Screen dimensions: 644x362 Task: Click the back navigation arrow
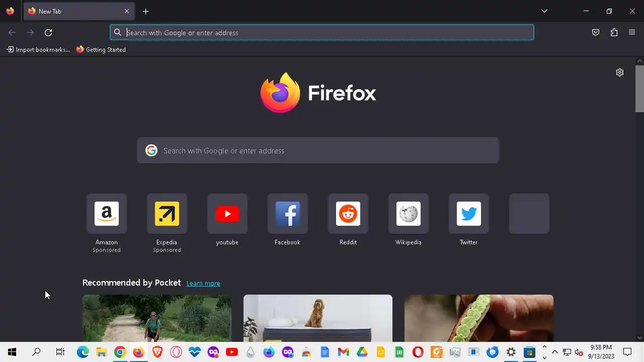coord(12,33)
